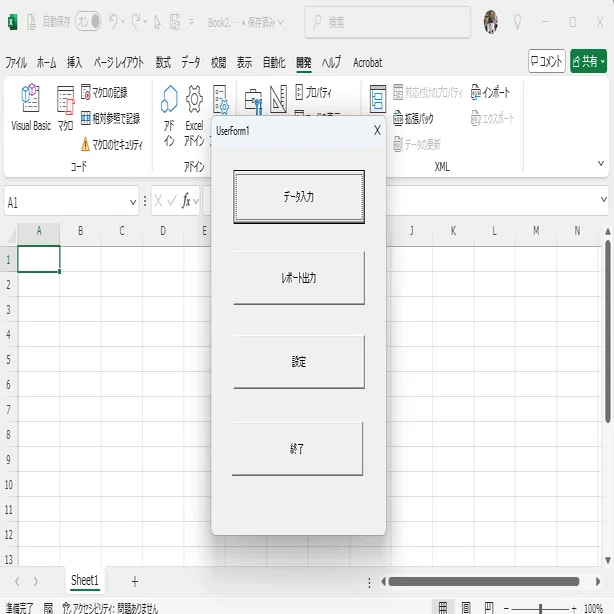614x614 pixels.
Task: Click the 設定 button in UserForm1
Action: [299, 361]
